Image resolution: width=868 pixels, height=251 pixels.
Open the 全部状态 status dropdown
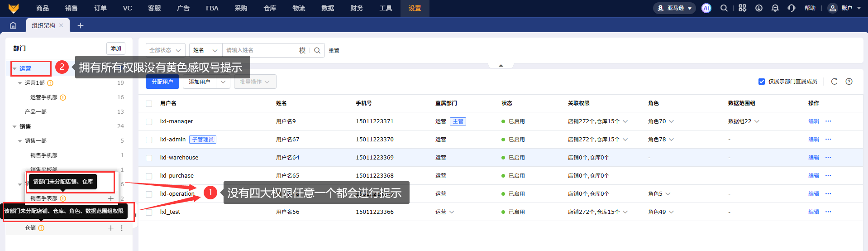point(165,50)
